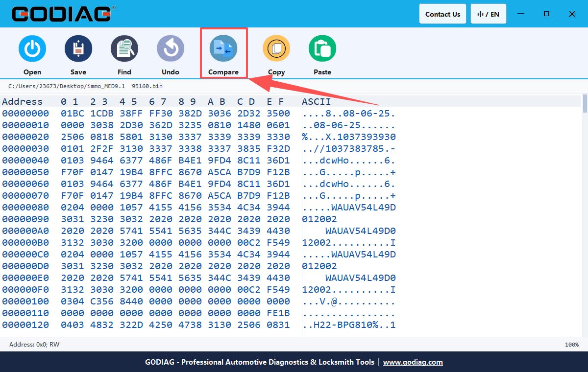The image size is (588, 372).
Task: Select address row 000000B0
Action: pyautogui.click(x=25, y=243)
